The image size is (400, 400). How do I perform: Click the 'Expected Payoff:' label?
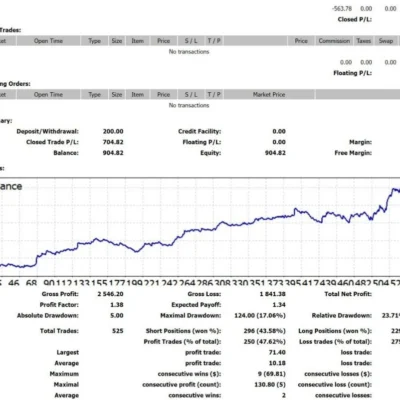click(196, 305)
